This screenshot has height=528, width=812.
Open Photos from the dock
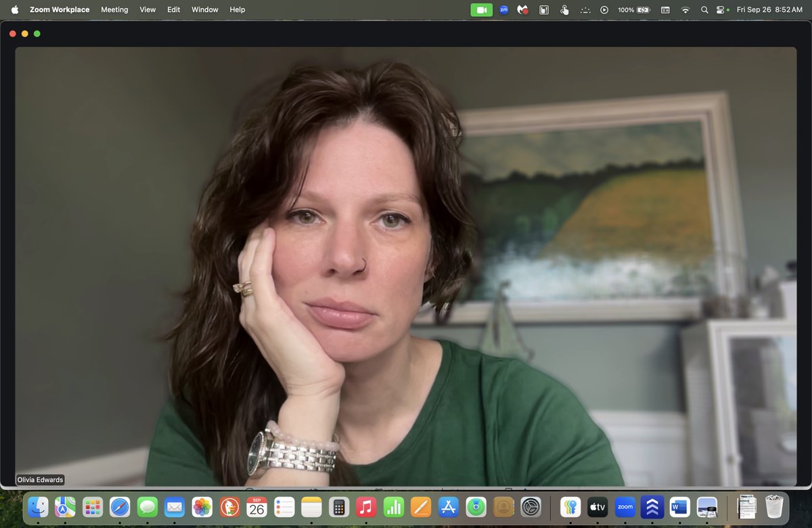click(x=202, y=506)
